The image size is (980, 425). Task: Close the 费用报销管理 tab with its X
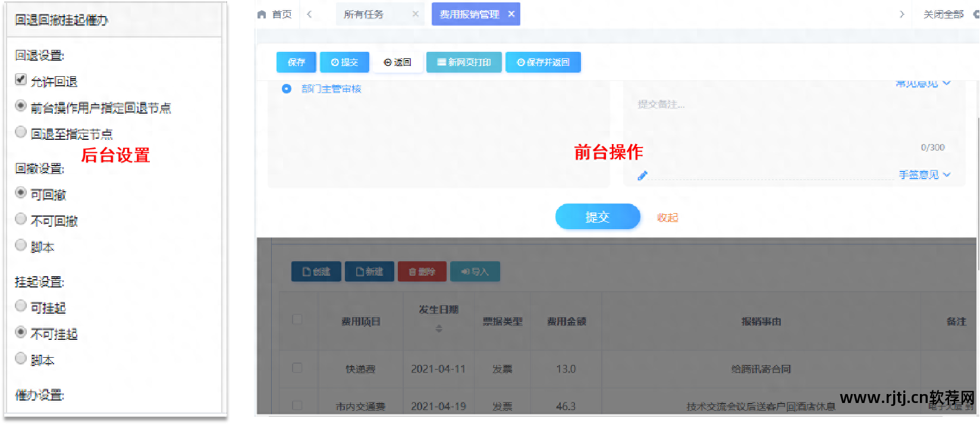click(x=511, y=14)
